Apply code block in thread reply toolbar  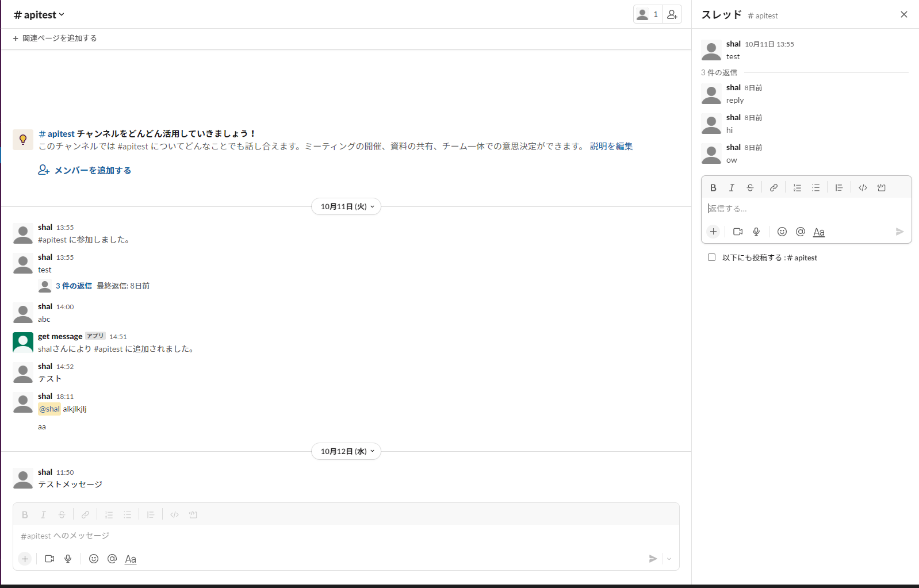tap(881, 188)
